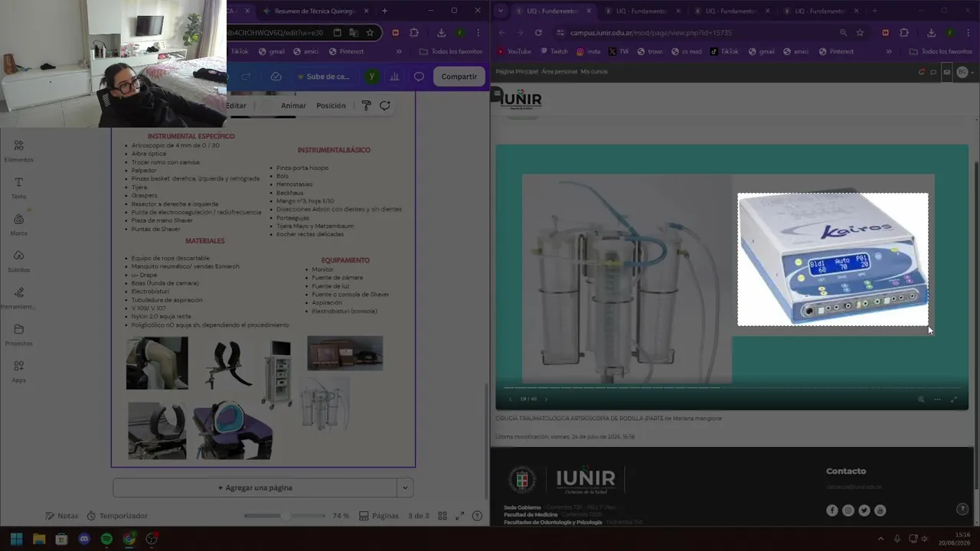Go to previous slide in IUNIR viewer
This screenshot has width=980, height=551.
(x=511, y=399)
